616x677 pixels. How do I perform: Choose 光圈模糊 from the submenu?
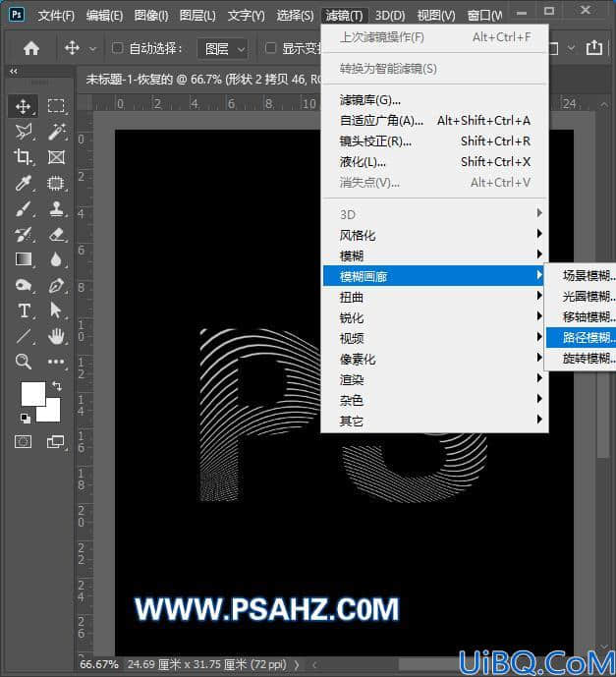tap(581, 296)
